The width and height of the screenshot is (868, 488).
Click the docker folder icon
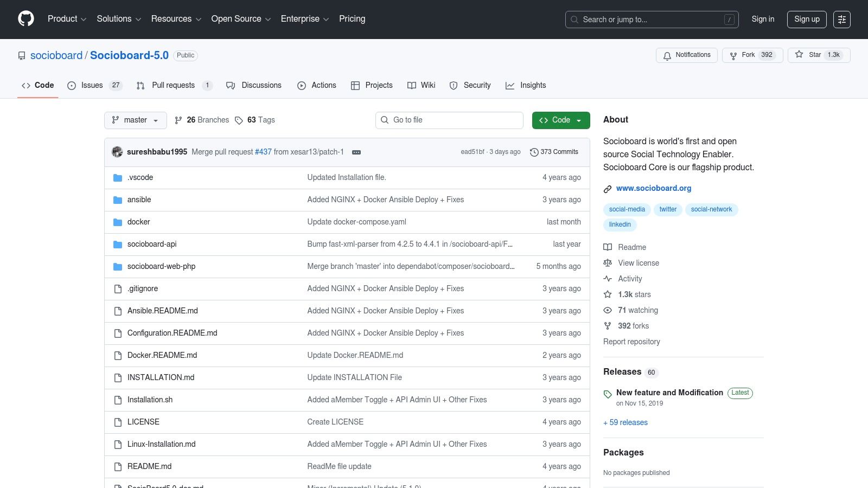click(x=118, y=222)
